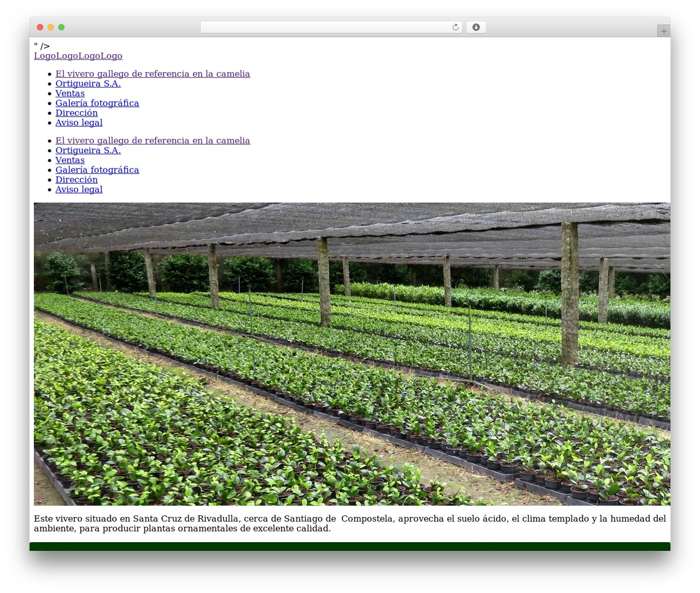Close the window with the red button
The width and height of the screenshot is (700, 593).
(x=40, y=27)
